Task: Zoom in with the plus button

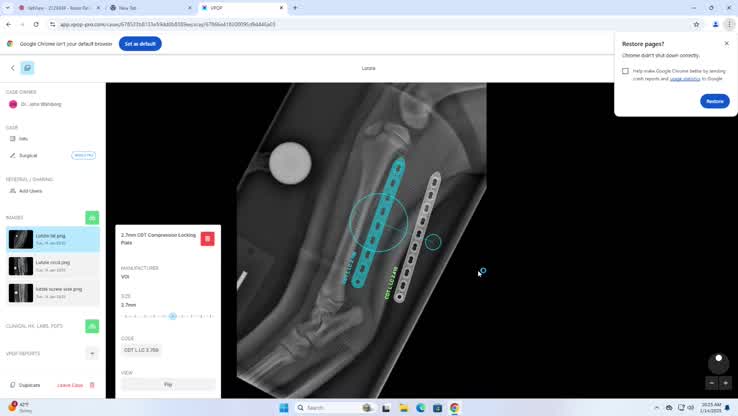Action: [x=726, y=383]
